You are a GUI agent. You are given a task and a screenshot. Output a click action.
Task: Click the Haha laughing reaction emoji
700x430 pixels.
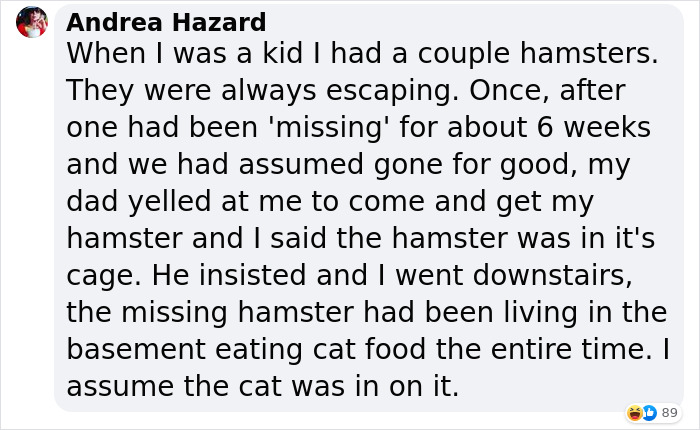click(x=634, y=412)
